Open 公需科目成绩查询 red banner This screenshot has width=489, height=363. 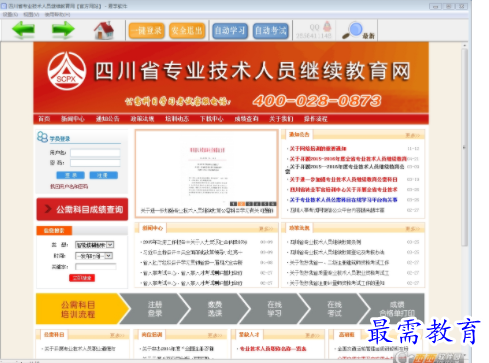click(x=82, y=209)
